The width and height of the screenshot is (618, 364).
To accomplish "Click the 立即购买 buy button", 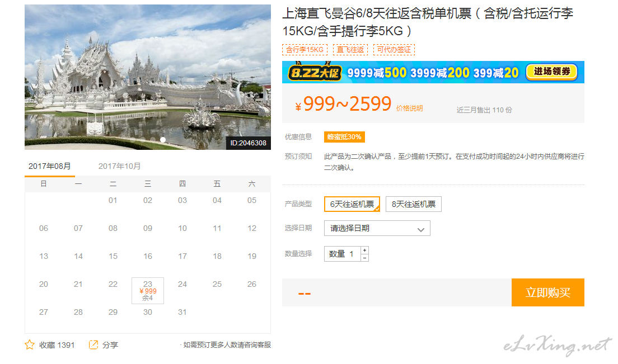I will (x=547, y=292).
